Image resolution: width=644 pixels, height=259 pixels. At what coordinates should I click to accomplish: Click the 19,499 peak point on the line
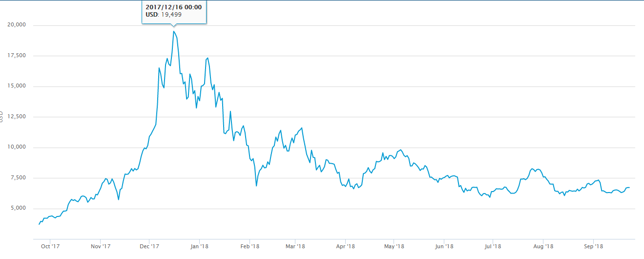click(174, 32)
